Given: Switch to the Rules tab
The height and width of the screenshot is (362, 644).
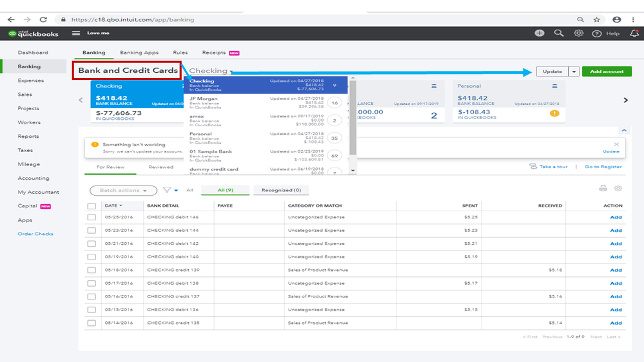Looking at the screenshot, I should point(180,53).
